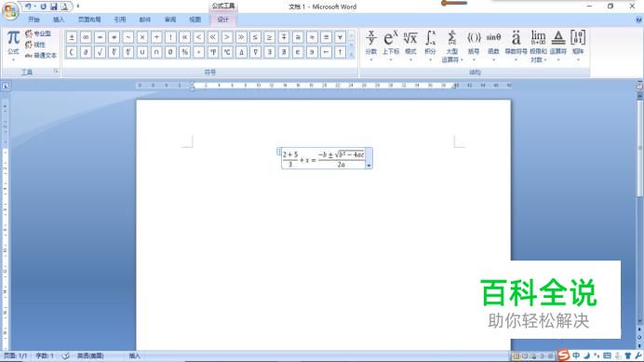Switch to the 页面布局 (Page Layout) tab
The width and height of the screenshot is (644, 362).
(89, 20)
